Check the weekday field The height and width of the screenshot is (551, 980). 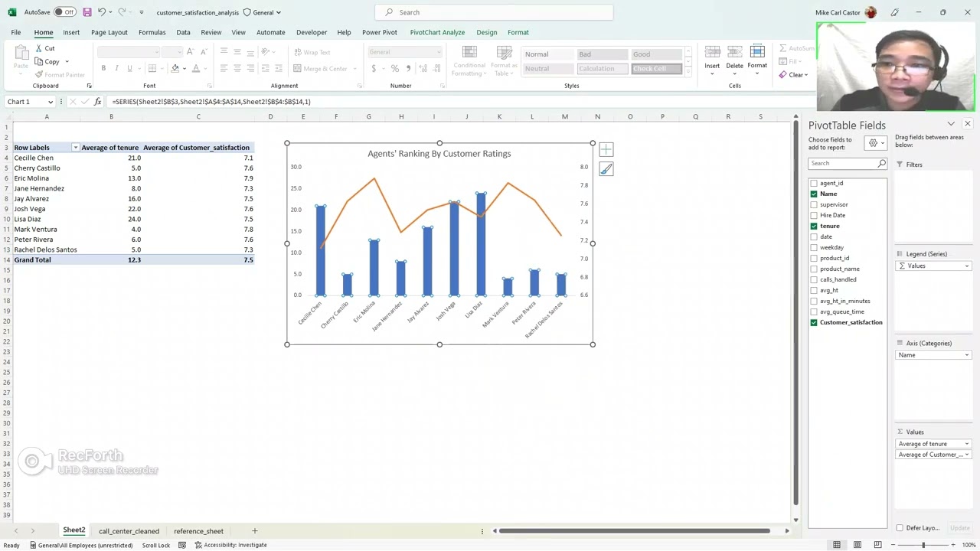814,247
